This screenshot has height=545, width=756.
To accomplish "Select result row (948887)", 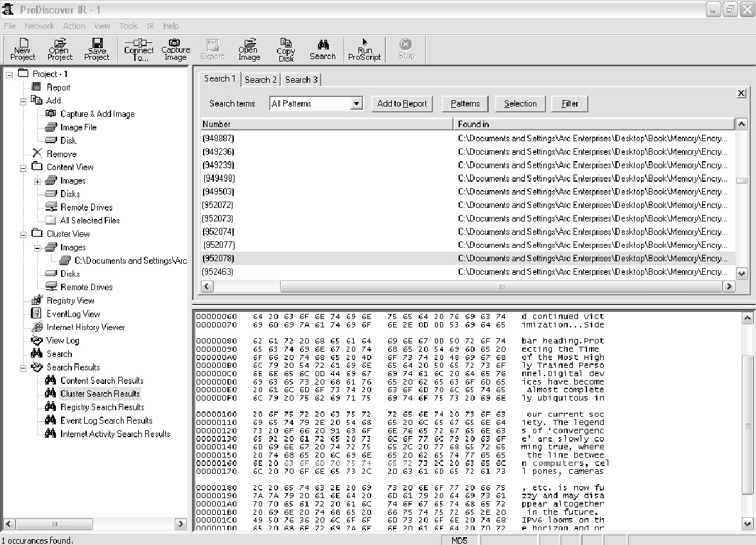I will coord(468,138).
